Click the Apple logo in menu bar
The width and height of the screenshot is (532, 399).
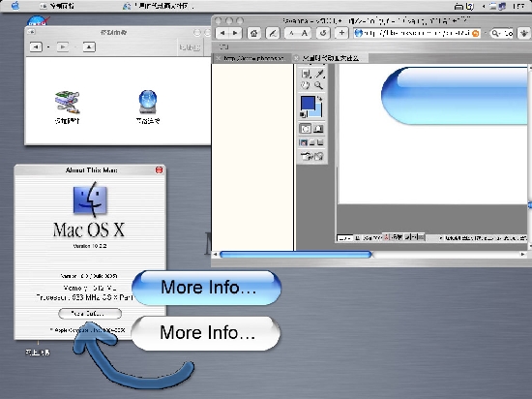tap(15, 6)
